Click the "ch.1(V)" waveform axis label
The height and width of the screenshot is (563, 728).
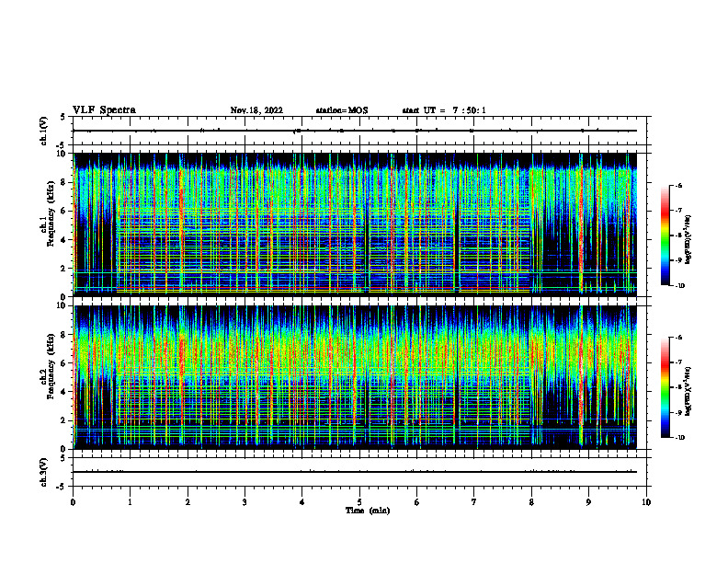(x=44, y=131)
